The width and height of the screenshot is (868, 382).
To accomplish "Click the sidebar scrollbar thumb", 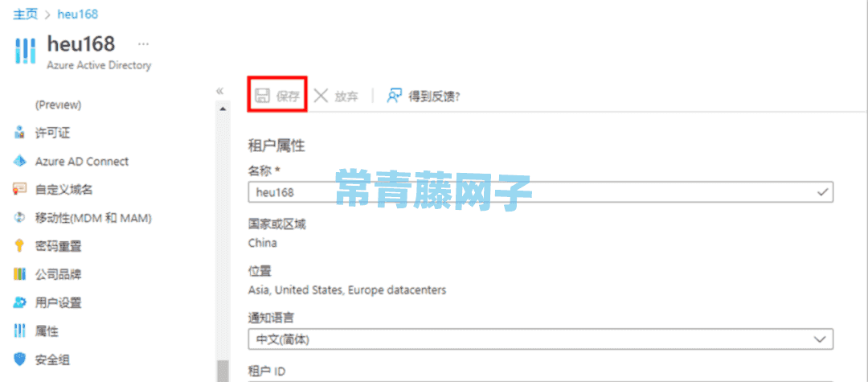I will coord(223,371).
